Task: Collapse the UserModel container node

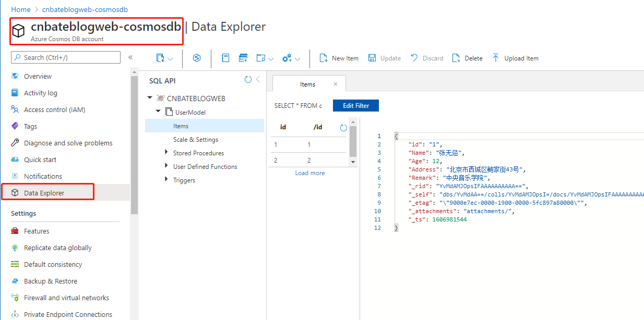Action: pos(158,112)
